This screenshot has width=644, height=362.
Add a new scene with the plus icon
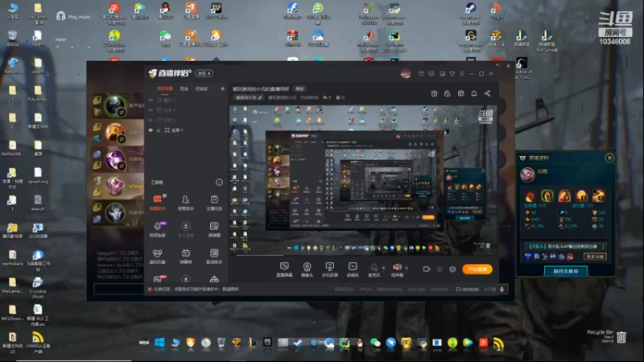point(223,88)
